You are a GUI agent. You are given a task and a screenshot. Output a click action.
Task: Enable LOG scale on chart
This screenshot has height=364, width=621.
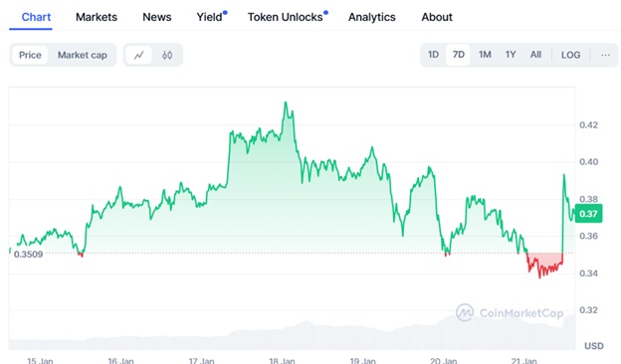[x=570, y=55]
